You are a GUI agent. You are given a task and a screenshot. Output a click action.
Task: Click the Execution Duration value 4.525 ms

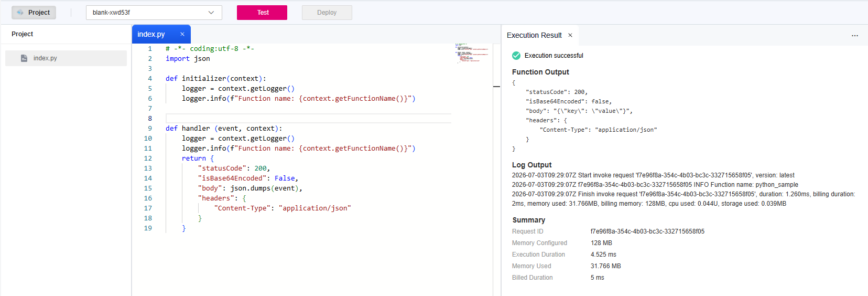click(603, 255)
